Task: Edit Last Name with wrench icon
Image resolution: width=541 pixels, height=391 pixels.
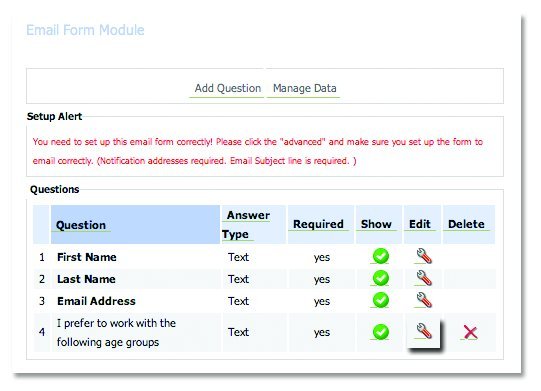Action: (x=424, y=278)
